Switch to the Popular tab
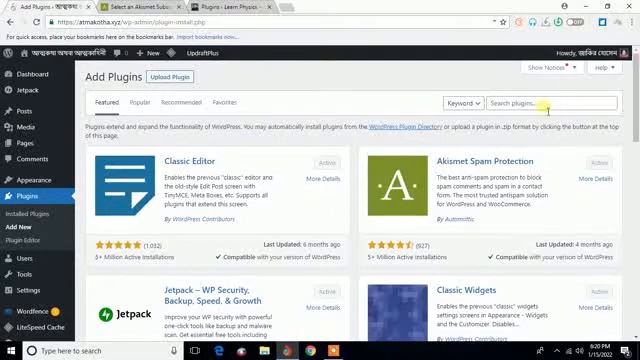 [140, 102]
